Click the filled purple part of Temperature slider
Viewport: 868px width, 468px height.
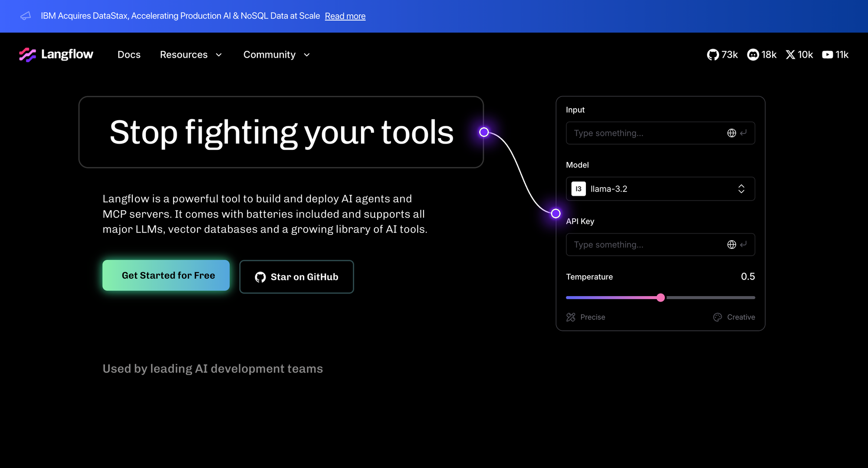[x=611, y=297]
